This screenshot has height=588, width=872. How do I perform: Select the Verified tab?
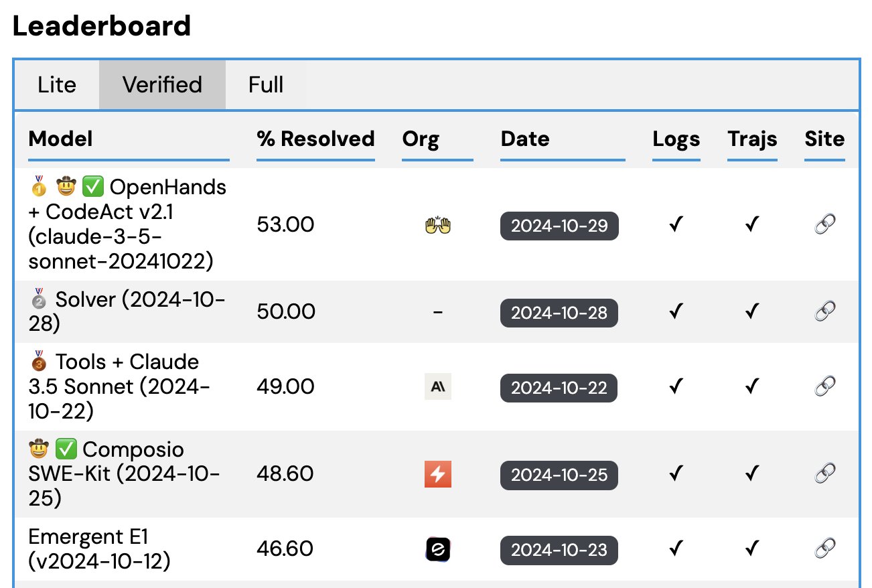coord(162,85)
